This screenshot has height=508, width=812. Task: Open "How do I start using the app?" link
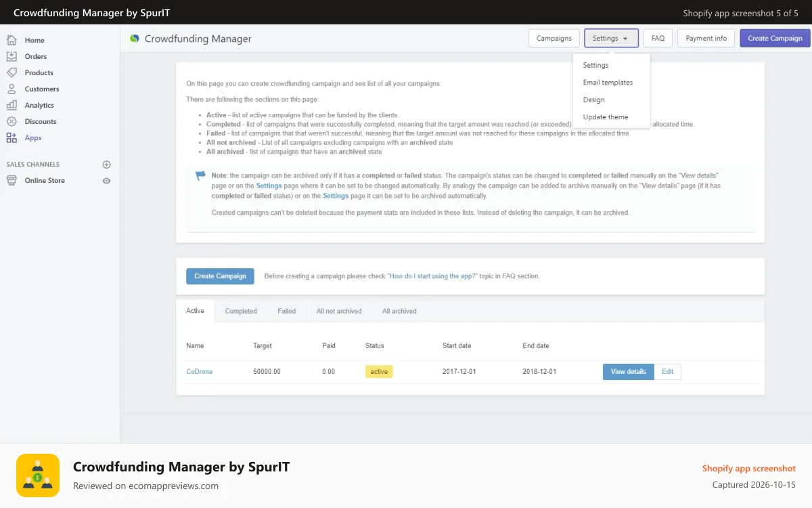click(433, 276)
